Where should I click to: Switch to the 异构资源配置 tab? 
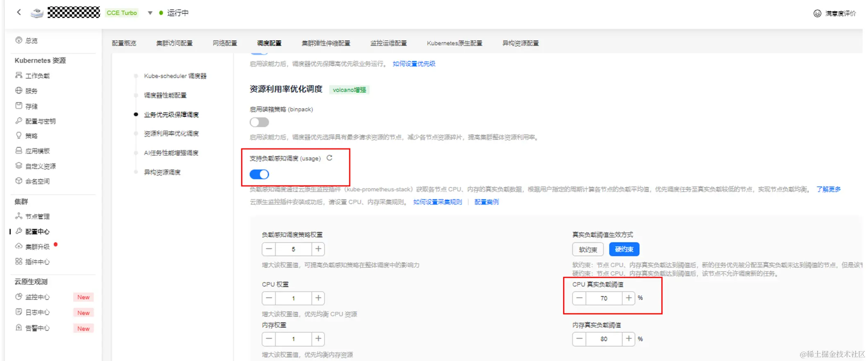point(520,43)
